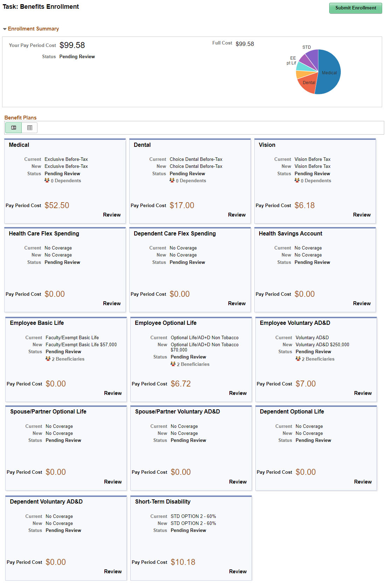Review the Health Savings Account plan
This screenshot has height=588, width=386.
tap(362, 303)
